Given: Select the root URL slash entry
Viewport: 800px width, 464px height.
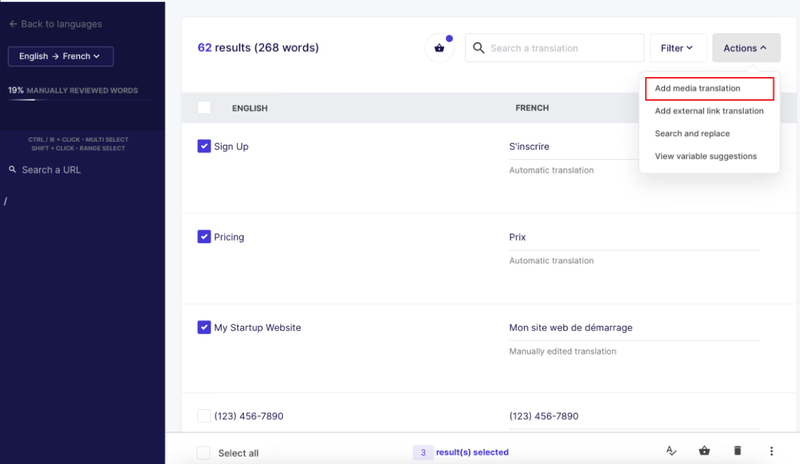Looking at the screenshot, I should click(5, 201).
